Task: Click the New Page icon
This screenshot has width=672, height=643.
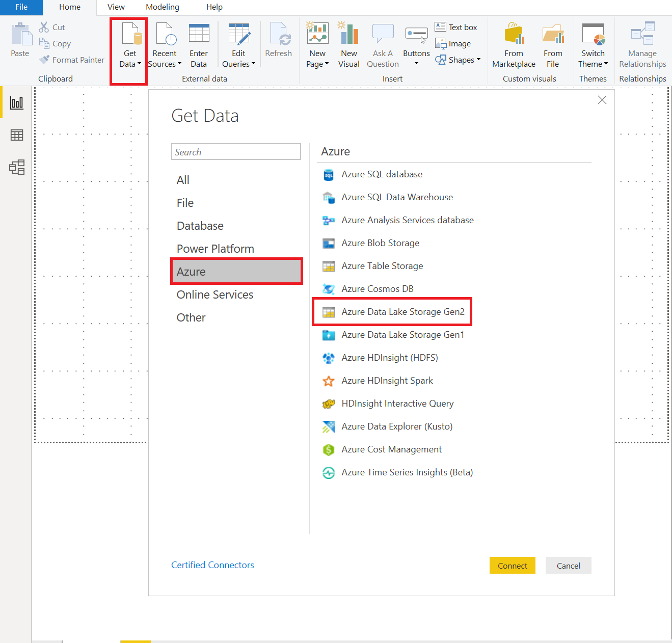Action: point(317,33)
